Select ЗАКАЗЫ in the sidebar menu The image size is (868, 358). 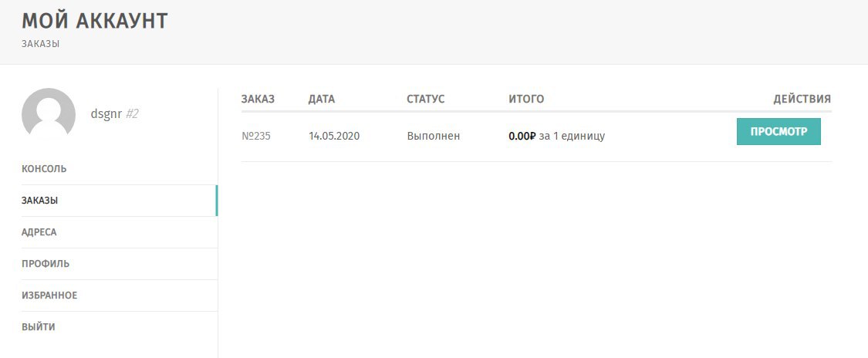(x=40, y=201)
